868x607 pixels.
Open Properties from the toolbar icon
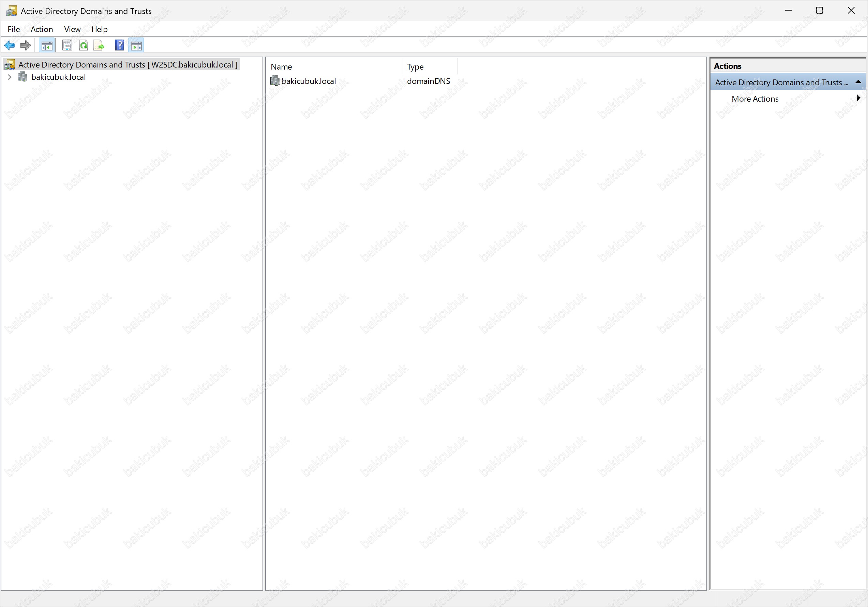point(67,46)
